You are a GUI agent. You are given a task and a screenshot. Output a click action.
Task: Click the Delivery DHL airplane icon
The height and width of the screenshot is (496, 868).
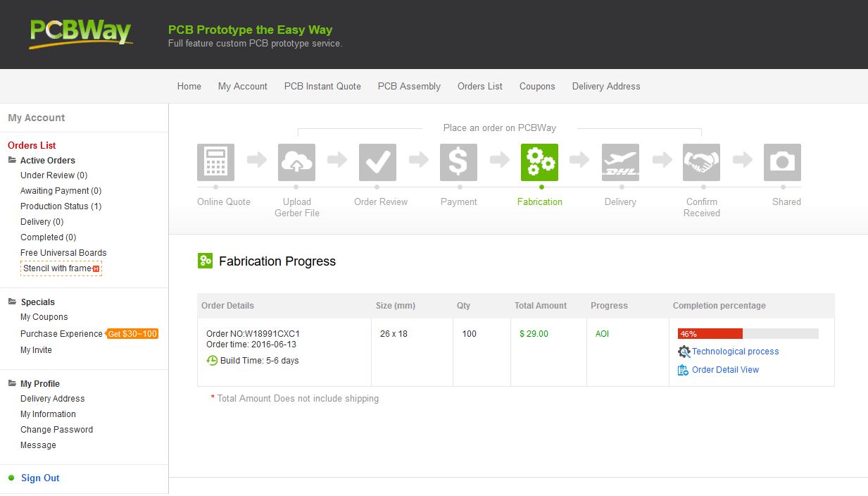pos(620,162)
